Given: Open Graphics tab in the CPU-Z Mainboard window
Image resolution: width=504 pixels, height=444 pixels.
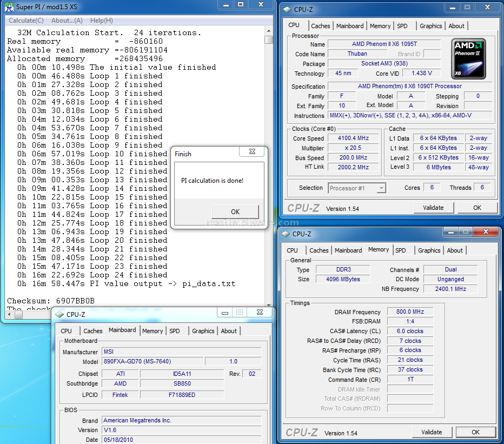Looking at the screenshot, I should coord(203,331).
